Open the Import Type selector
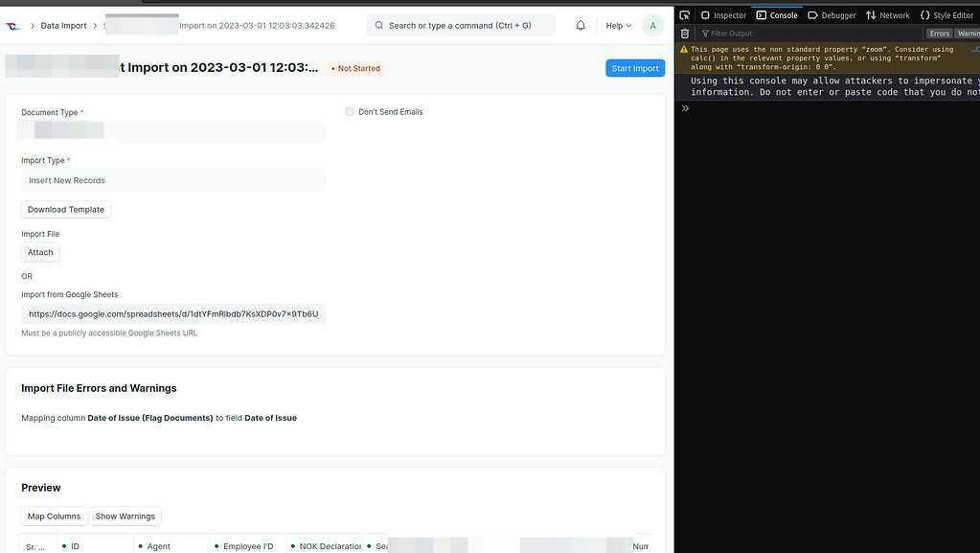Image resolution: width=980 pixels, height=553 pixels. (172, 180)
